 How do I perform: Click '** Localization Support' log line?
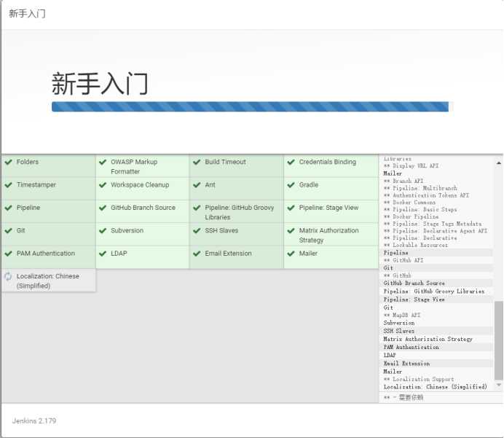[x=419, y=379]
